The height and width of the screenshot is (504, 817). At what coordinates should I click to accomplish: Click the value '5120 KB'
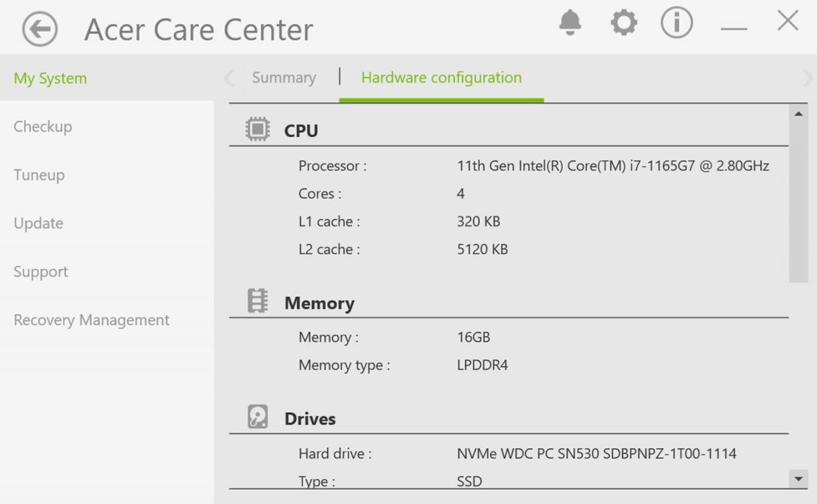pos(482,249)
